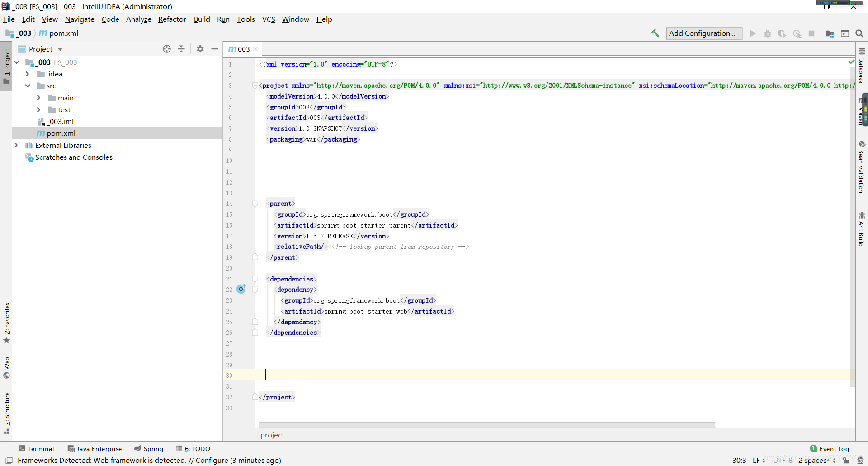The height and width of the screenshot is (466, 868).
Task: Open the Terminal tool window
Action: coord(36,448)
